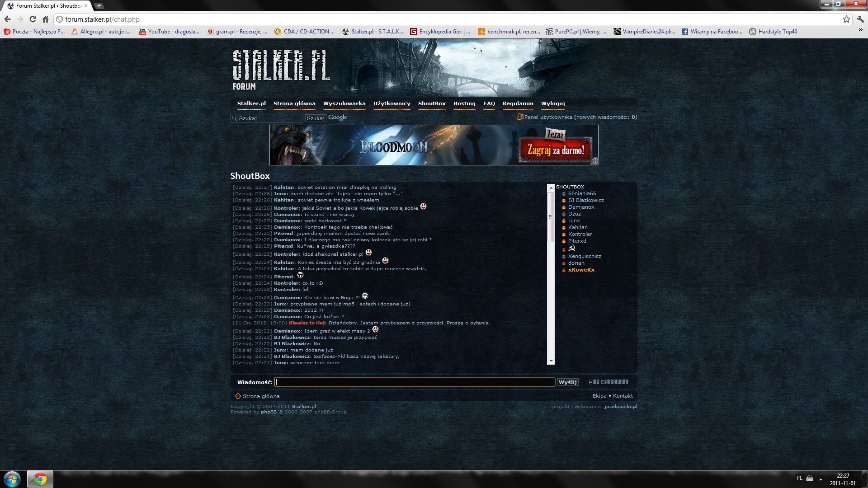Image resolution: width=868 pixels, height=488 pixels.
Task: Select user Kahitan in user list
Action: tap(578, 227)
